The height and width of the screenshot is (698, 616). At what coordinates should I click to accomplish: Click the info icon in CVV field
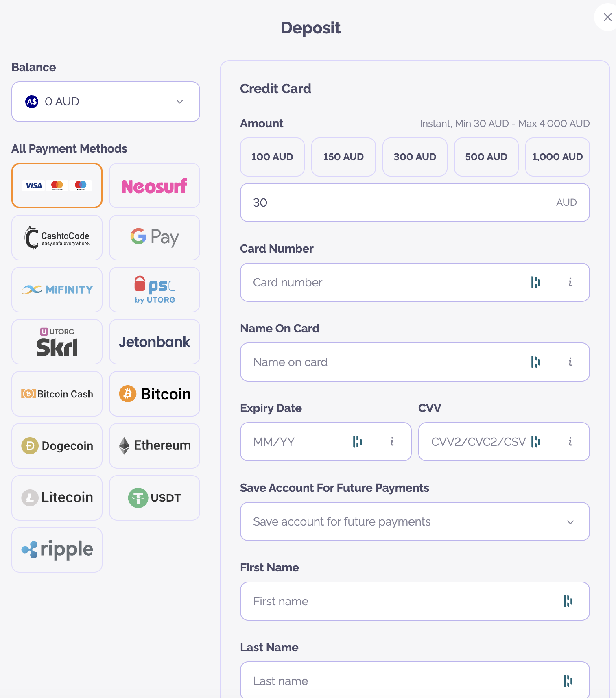570,442
